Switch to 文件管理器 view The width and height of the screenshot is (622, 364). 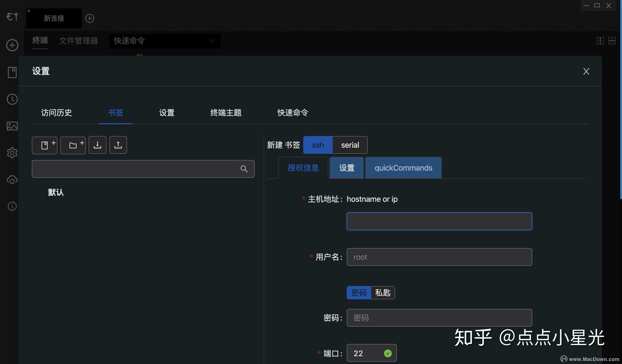(x=79, y=41)
